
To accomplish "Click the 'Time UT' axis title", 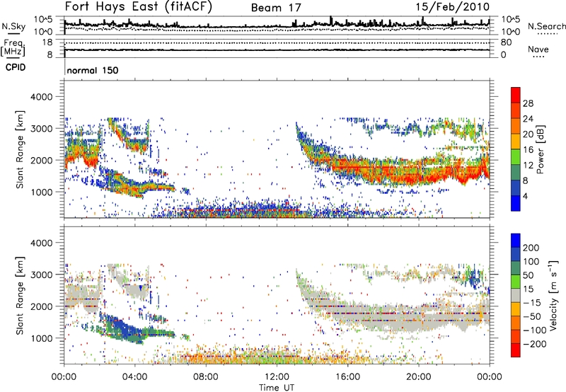I will tap(277, 388).
